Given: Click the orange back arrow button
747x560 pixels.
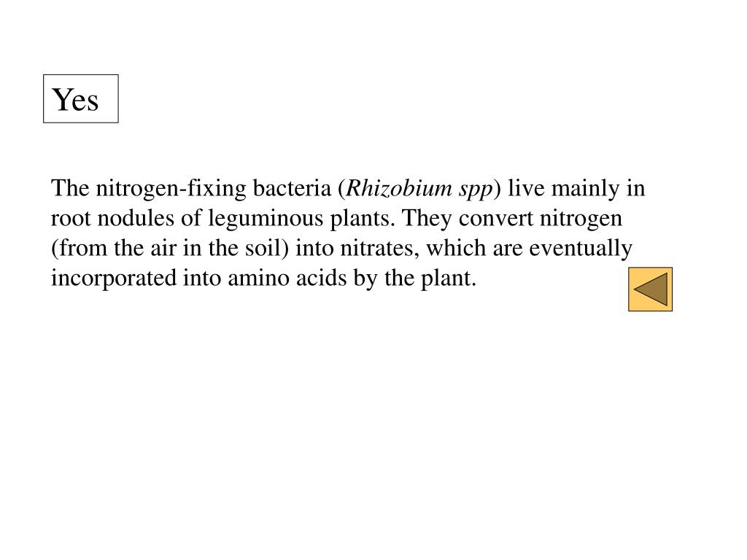Looking at the screenshot, I should click(x=650, y=289).
